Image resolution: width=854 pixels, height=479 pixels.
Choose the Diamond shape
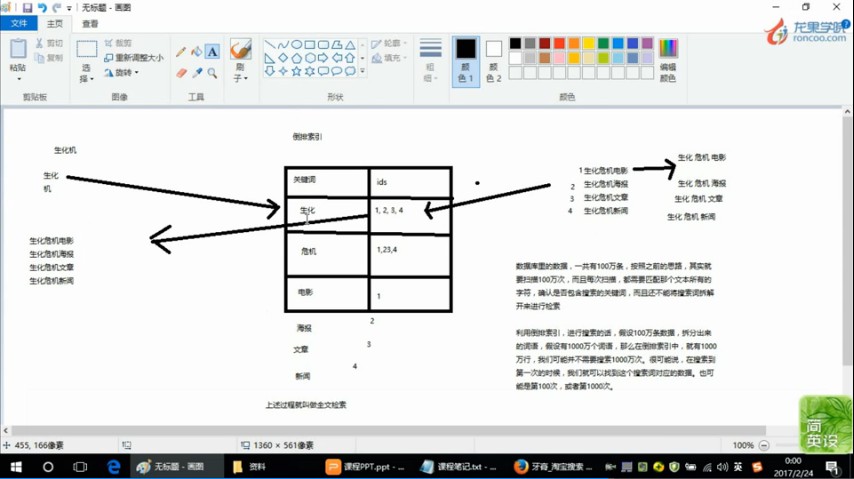[283, 58]
